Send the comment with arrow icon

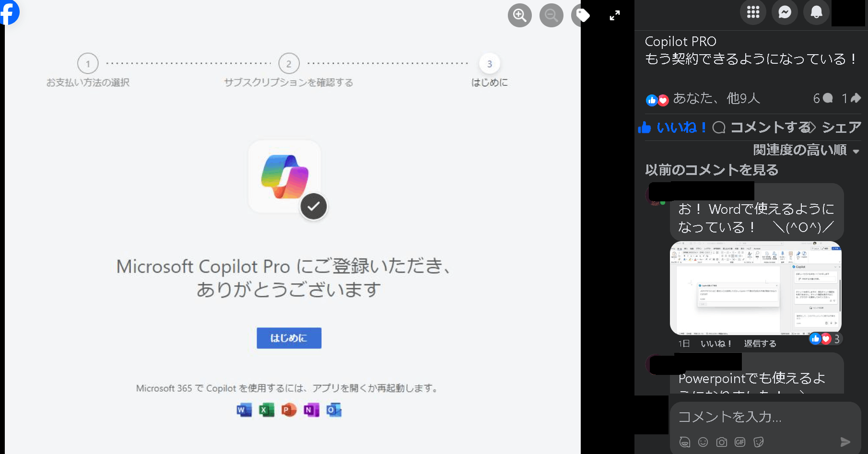(845, 442)
